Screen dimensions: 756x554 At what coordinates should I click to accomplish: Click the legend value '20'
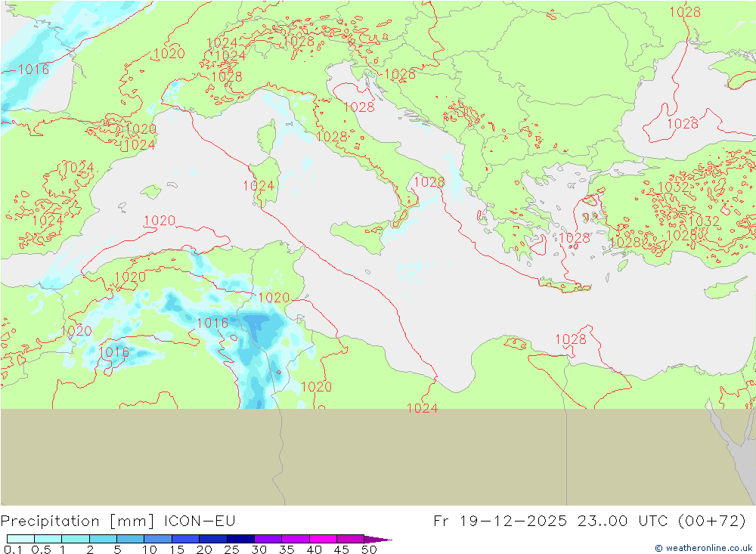204,549
